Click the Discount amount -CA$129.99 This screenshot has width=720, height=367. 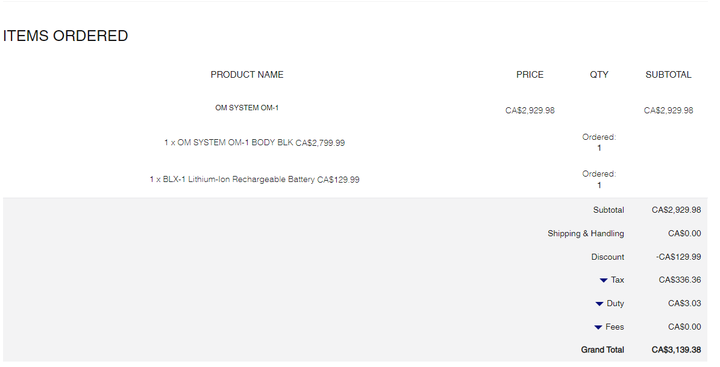678,257
